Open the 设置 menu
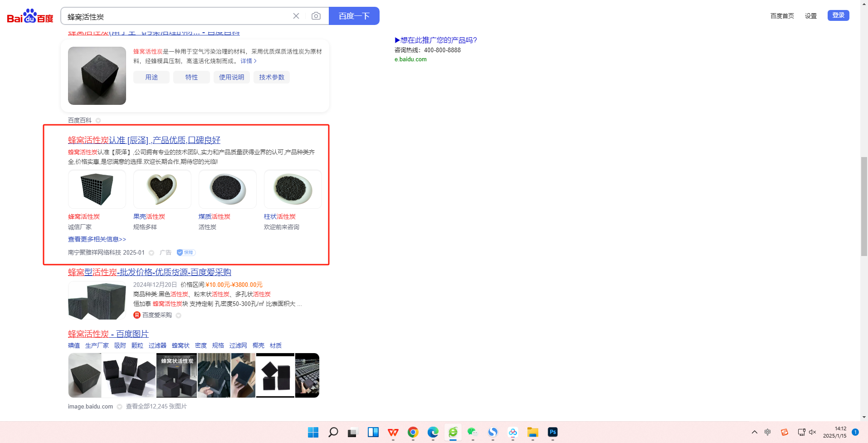The width and height of the screenshot is (868, 443). tap(811, 16)
